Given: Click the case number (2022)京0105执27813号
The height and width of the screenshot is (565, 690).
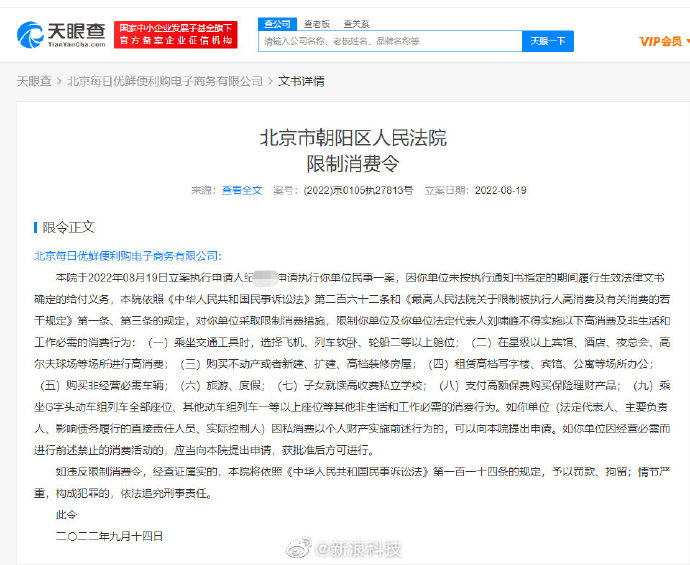Looking at the screenshot, I should 358,190.
